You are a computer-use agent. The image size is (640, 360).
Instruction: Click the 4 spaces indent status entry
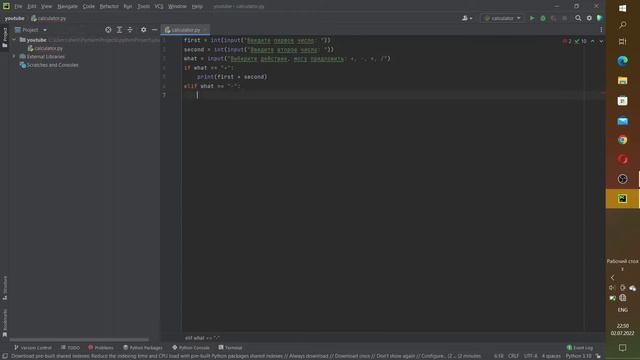551,356
